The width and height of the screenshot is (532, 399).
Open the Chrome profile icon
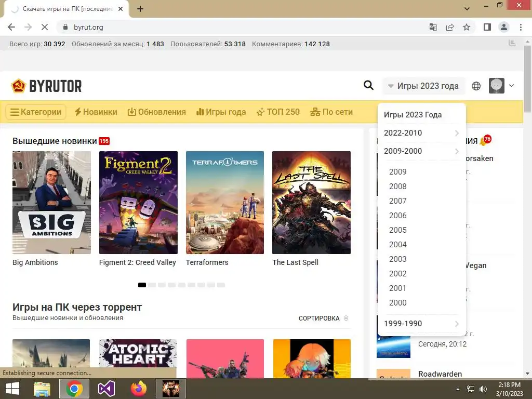tap(504, 27)
